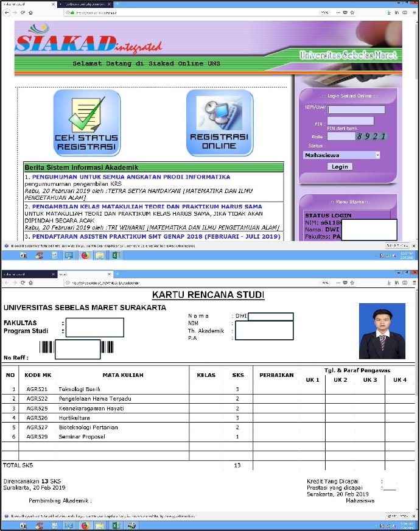Click the Berita Sistem Informasi Akademik header
The width and height of the screenshot is (420, 531).
pos(153,167)
